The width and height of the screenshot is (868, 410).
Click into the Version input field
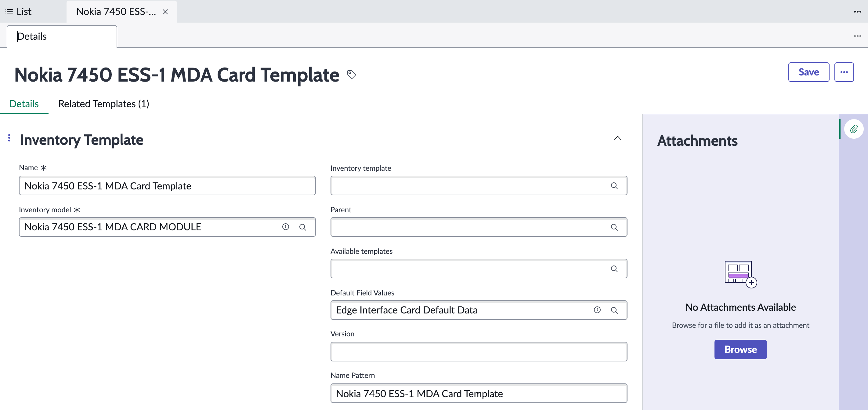tap(479, 352)
